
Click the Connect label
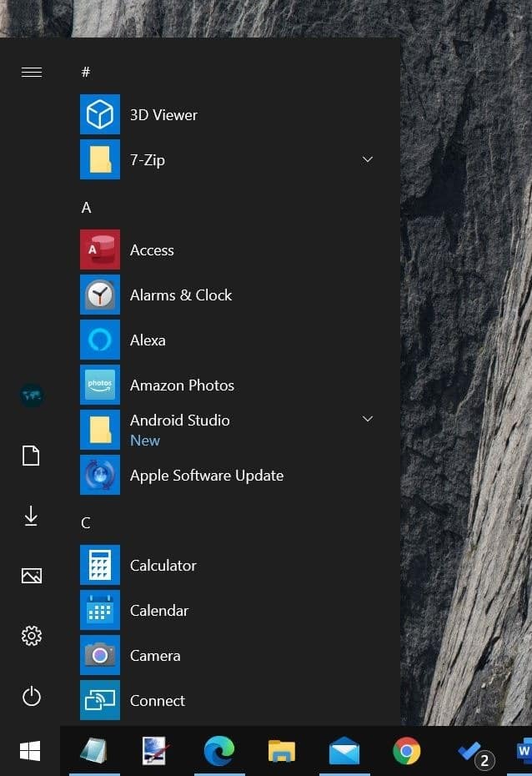[158, 701]
